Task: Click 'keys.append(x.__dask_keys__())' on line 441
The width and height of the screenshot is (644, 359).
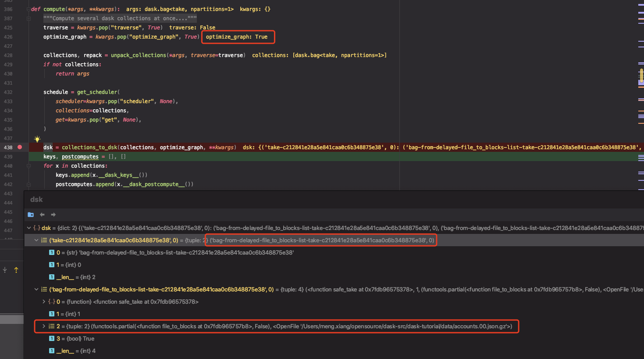Action: click(x=101, y=175)
